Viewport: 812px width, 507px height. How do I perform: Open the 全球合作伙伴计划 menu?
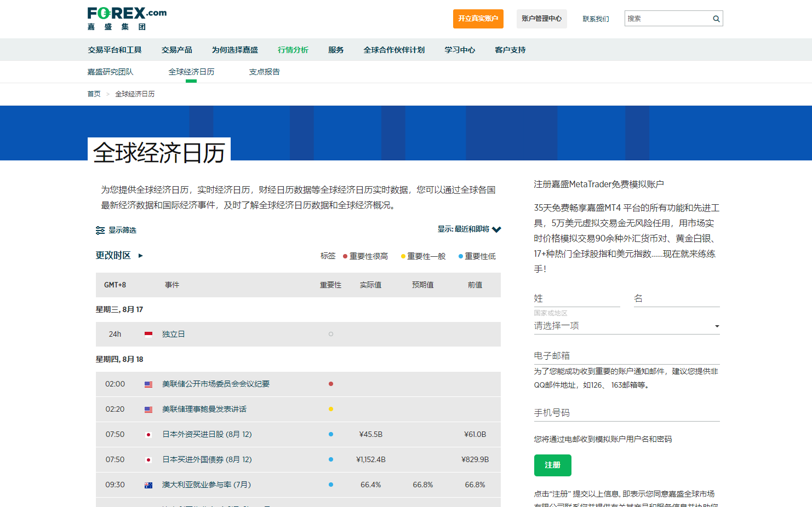(394, 50)
